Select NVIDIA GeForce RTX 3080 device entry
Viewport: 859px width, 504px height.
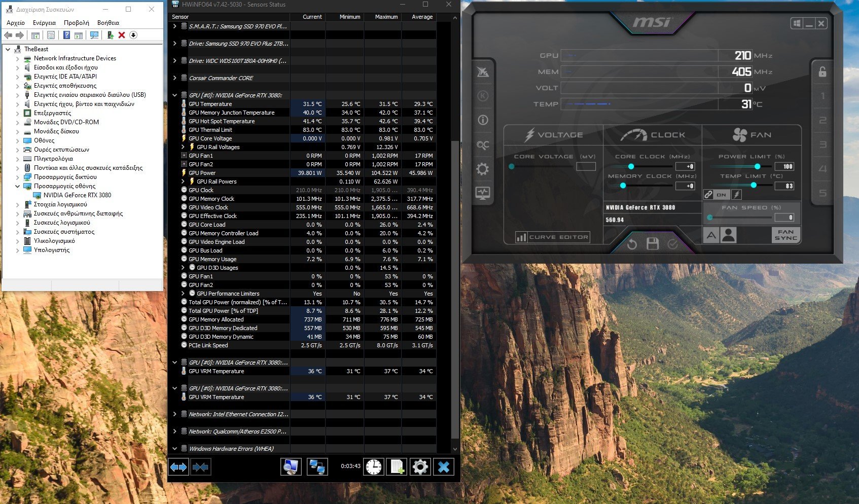point(77,195)
